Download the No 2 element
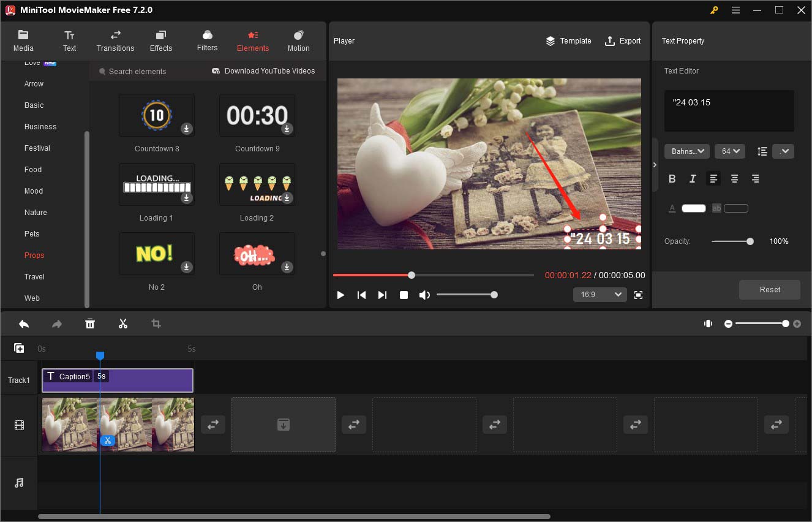This screenshot has width=812, height=522. 187,267
